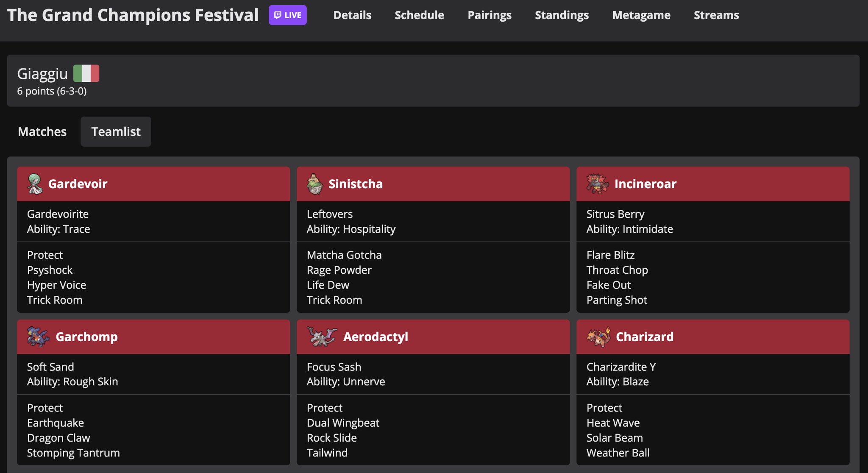The height and width of the screenshot is (473, 868).
Task: Click the Incineroar sprite icon
Action: [598, 184]
